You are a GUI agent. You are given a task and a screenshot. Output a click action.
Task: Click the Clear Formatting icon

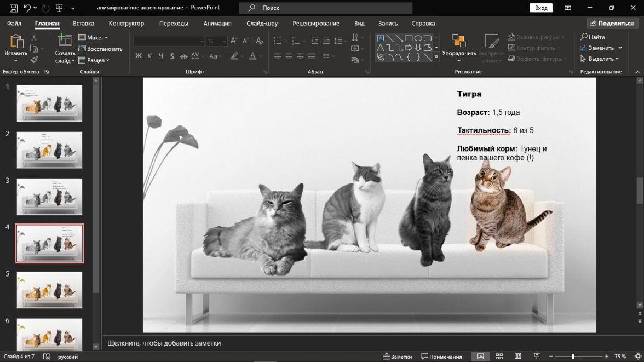click(x=260, y=41)
